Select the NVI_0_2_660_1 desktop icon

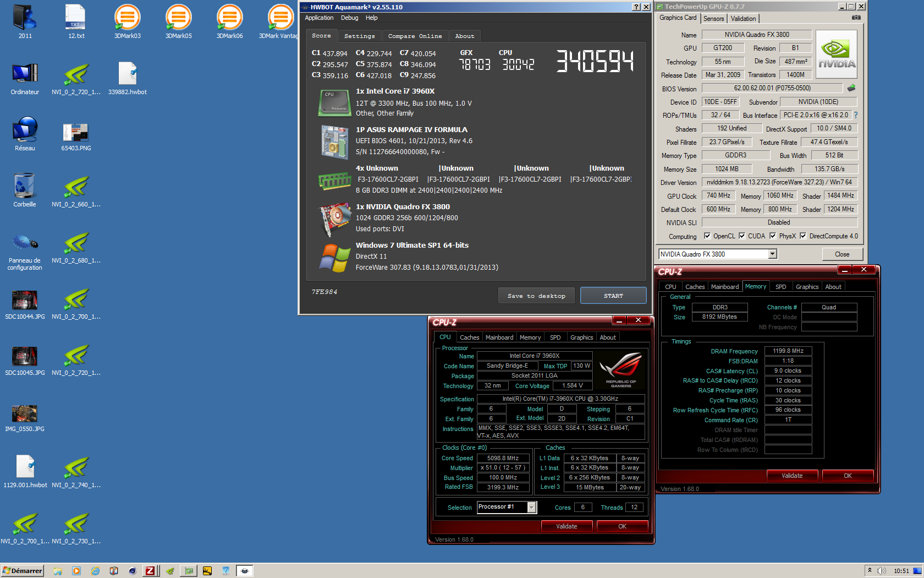pos(76,190)
